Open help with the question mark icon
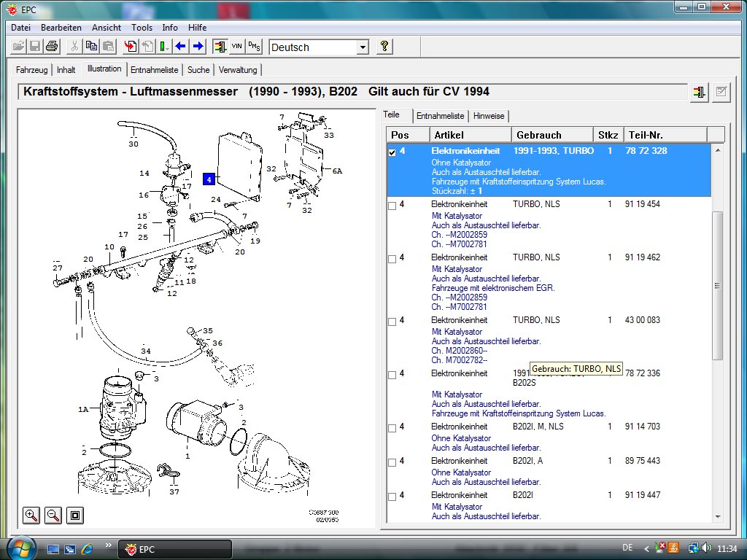747x560 pixels. [x=384, y=46]
